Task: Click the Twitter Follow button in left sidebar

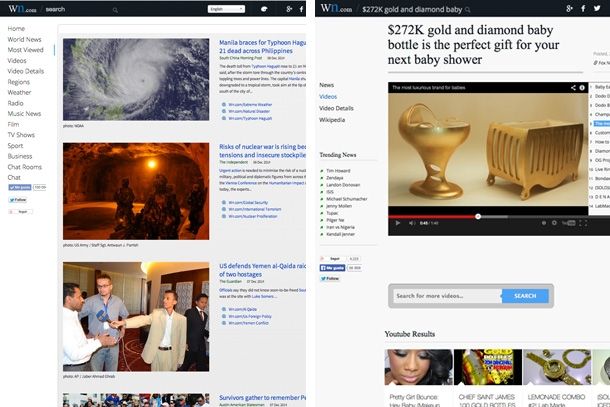Action: 19,200
